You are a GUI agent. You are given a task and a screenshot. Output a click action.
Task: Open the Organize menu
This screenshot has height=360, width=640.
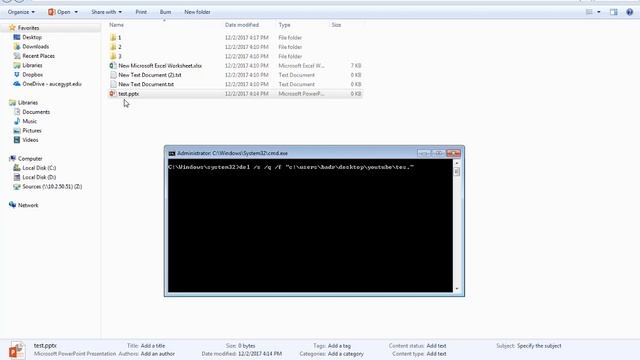click(21, 12)
